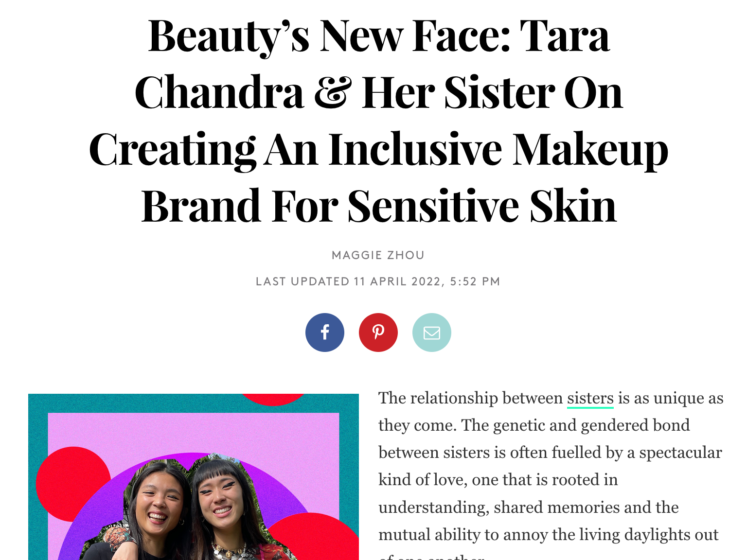Pin the article to Pinterest
This screenshot has height=560, width=747.
378,332
